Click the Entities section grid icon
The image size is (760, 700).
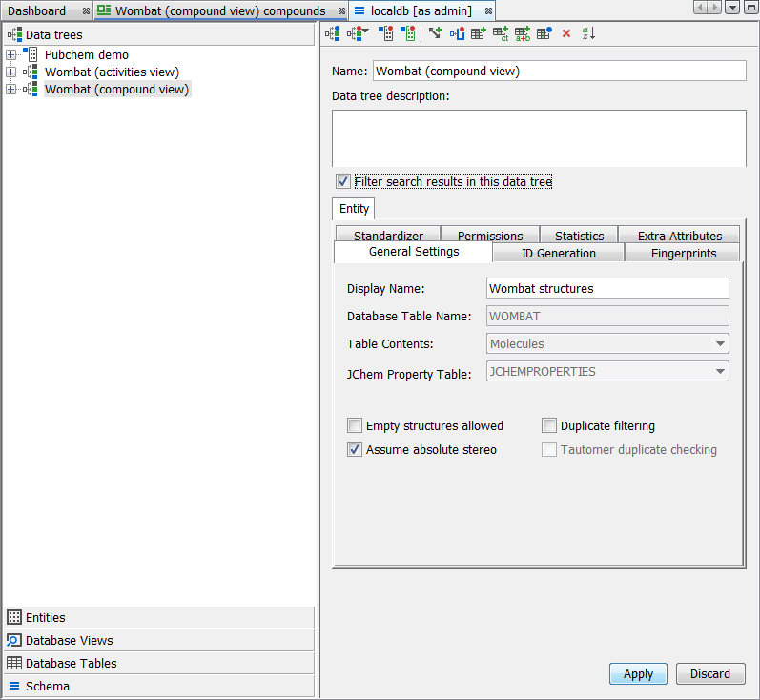click(x=14, y=617)
